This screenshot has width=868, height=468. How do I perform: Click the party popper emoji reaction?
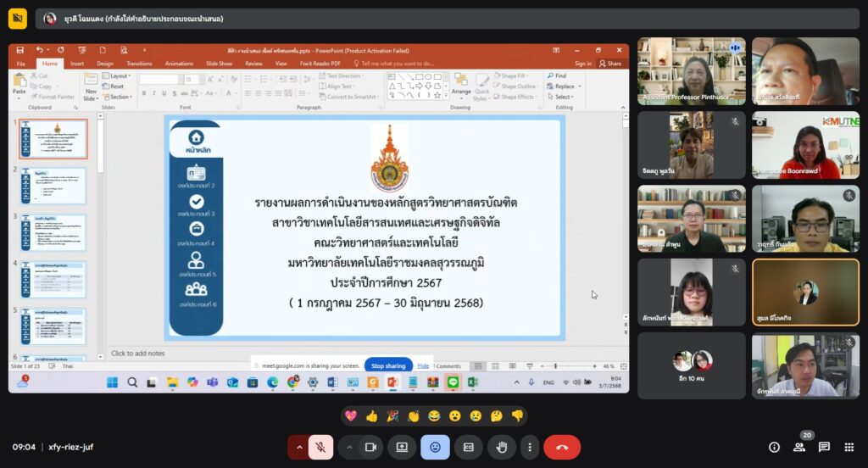click(x=392, y=415)
